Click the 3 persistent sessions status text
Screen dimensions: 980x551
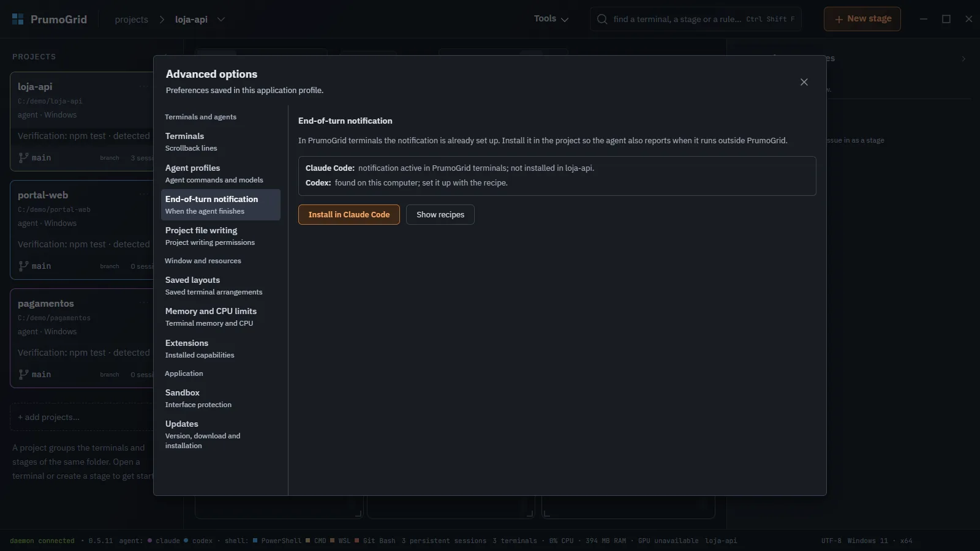pyautogui.click(x=444, y=541)
